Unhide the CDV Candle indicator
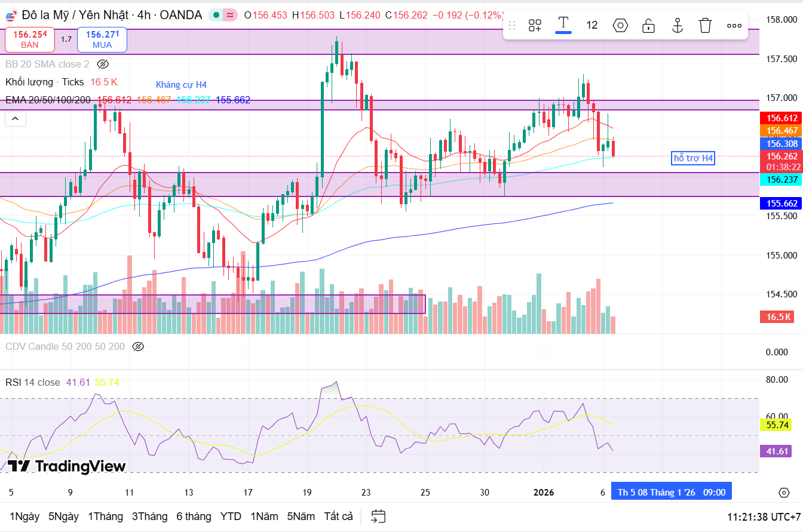This screenshot has width=803, height=532. coord(139,346)
